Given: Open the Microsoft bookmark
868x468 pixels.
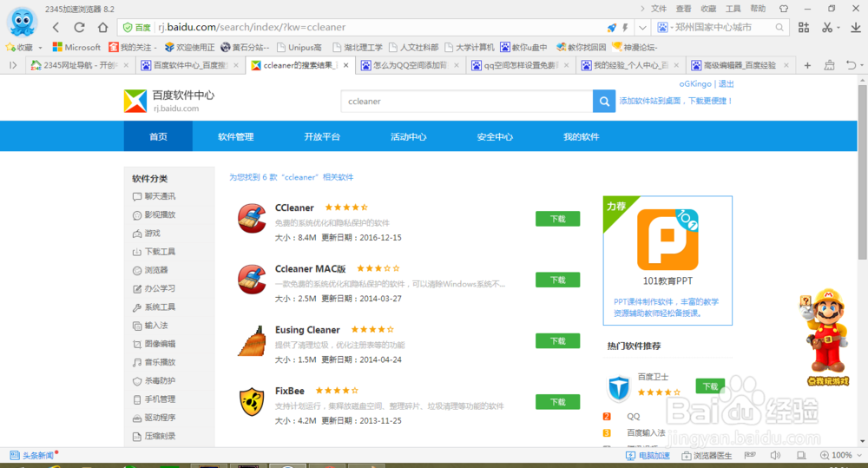Looking at the screenshot, I should pyautogui.click(x=76, y=48).
